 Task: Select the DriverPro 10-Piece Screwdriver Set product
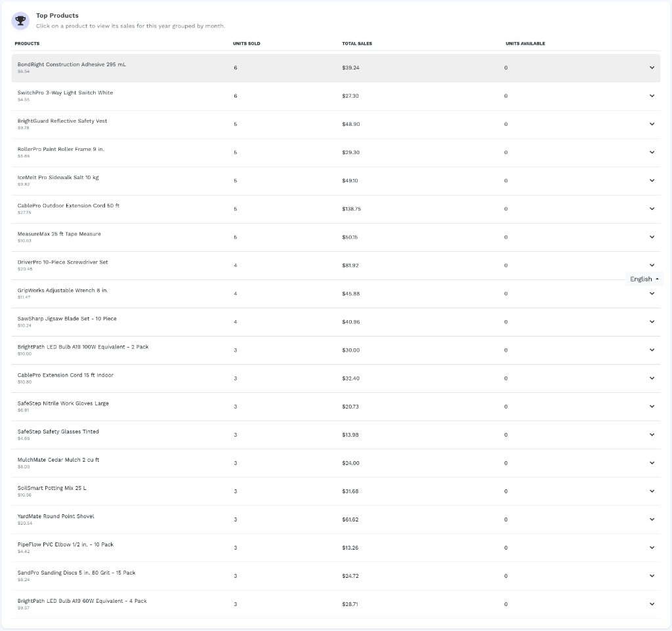[x=335, y=266]
